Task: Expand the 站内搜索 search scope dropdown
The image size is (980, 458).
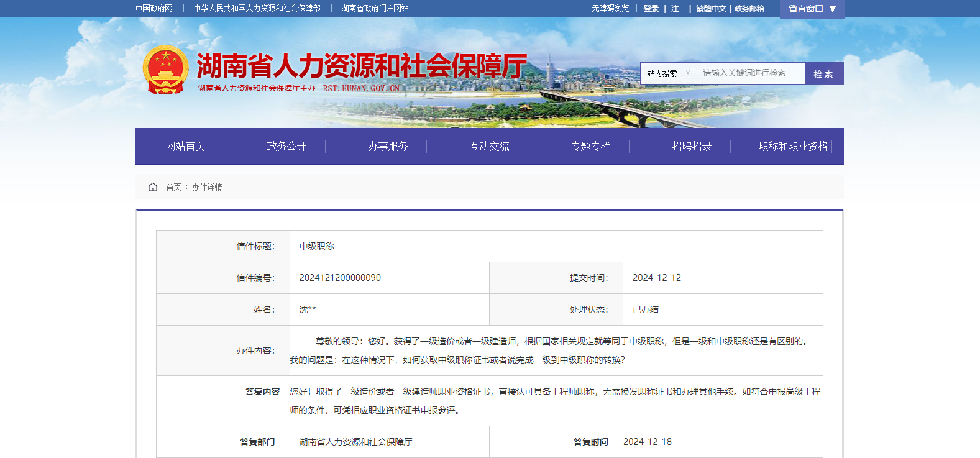Action: point(668,73)
